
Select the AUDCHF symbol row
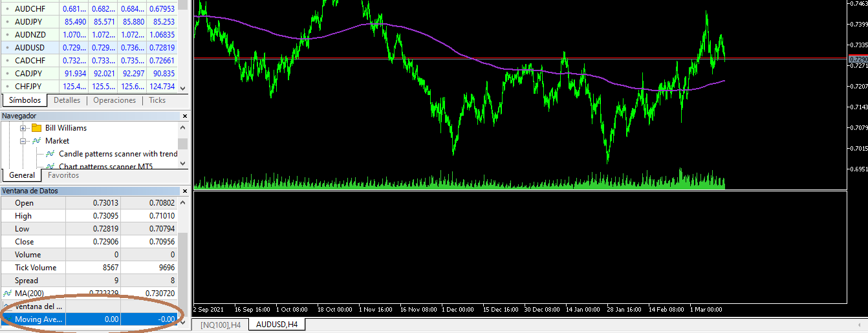89,9
